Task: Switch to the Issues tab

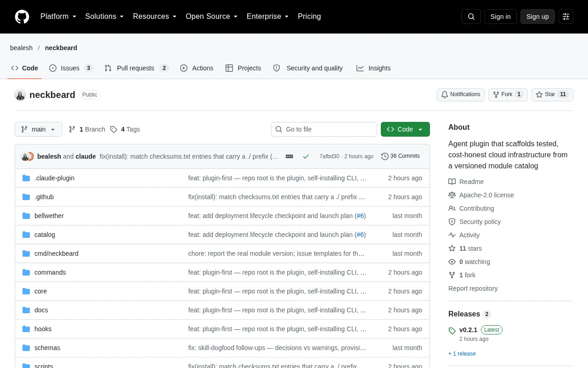Action: (x=71, y=68)
